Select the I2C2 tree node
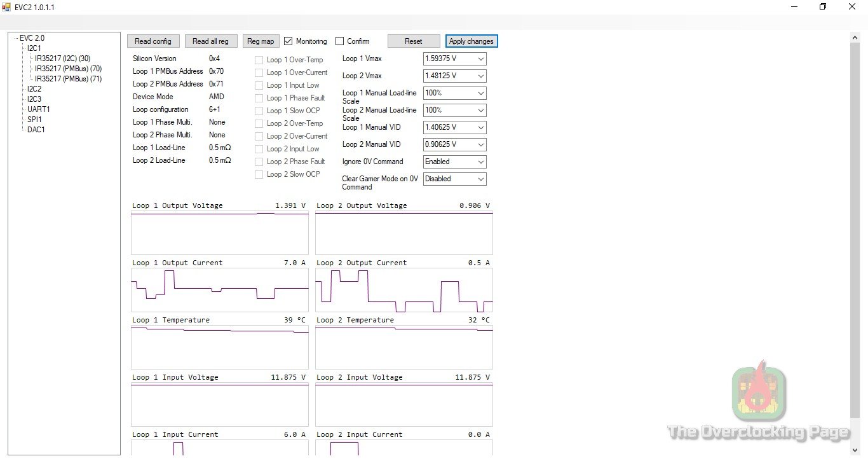 34,89
